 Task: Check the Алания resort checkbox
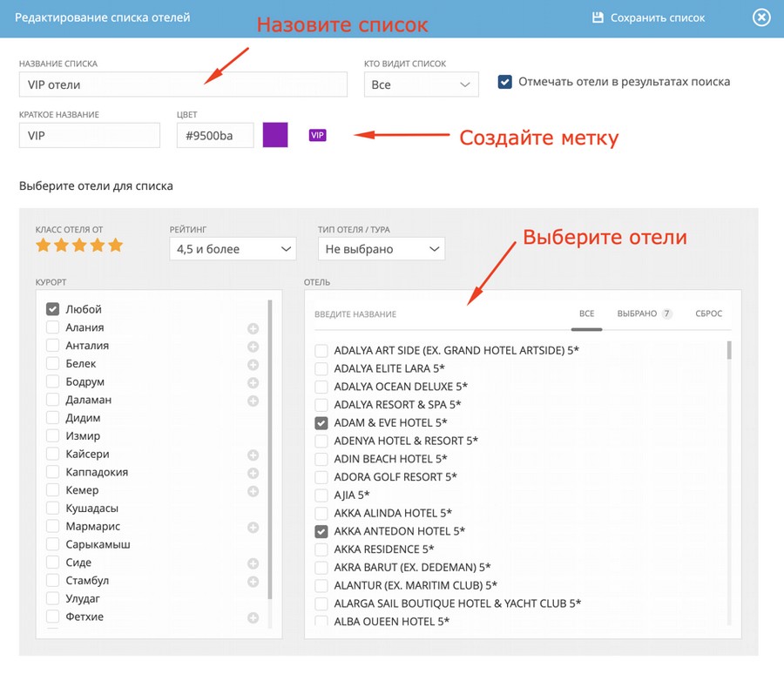(x=52, y=327)
